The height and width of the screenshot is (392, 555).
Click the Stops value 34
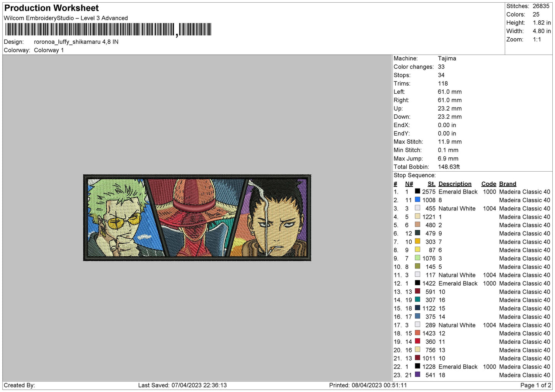[441, 75]
